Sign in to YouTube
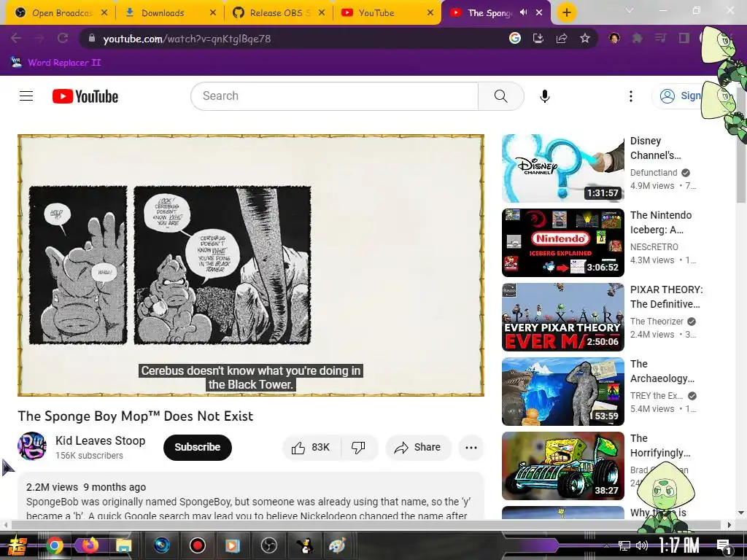This screenshot has height=560, width=747. (x=679, y=96)
